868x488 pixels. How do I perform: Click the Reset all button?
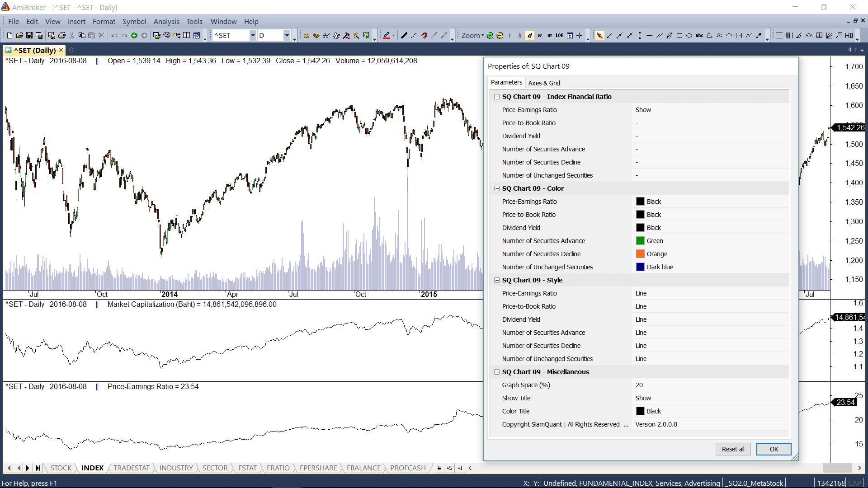733,449
